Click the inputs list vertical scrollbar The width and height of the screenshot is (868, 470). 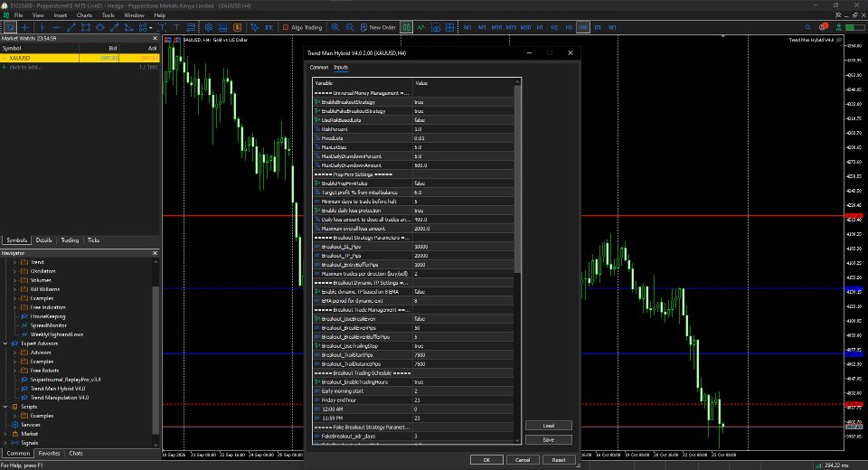pyautogui.click(x=517, y=179)
